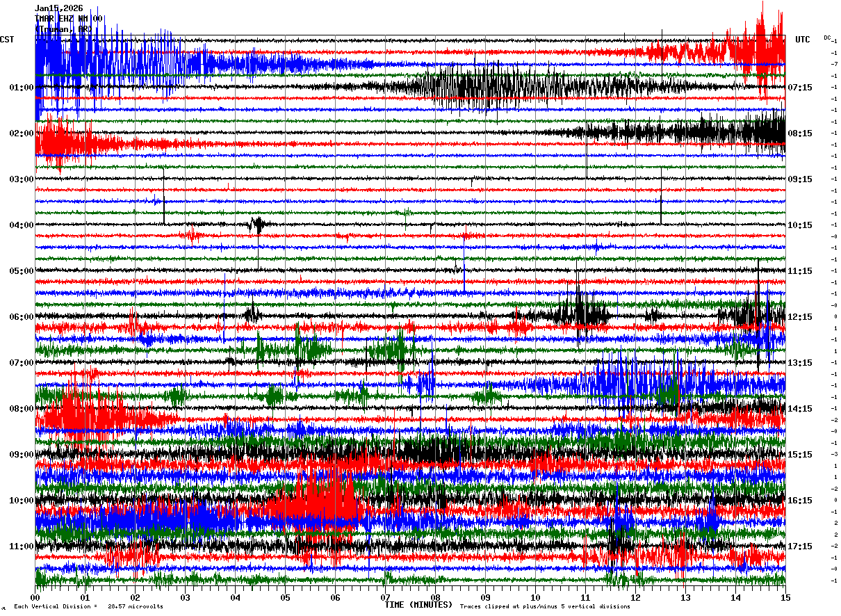The height and width of the screenshot is (616, 841).
Task: Click minute tick label 05 on time axis
Action: tap(286, 597)
